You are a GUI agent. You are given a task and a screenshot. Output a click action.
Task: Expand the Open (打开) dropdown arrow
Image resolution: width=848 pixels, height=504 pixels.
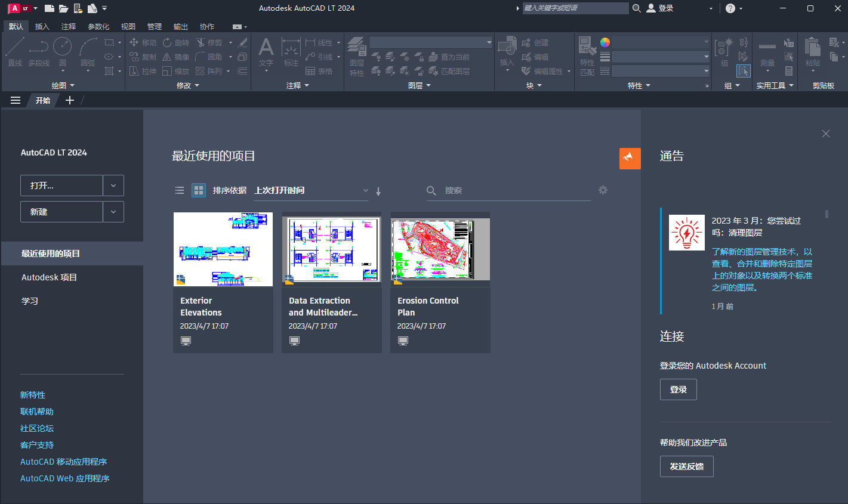point(113,185)
